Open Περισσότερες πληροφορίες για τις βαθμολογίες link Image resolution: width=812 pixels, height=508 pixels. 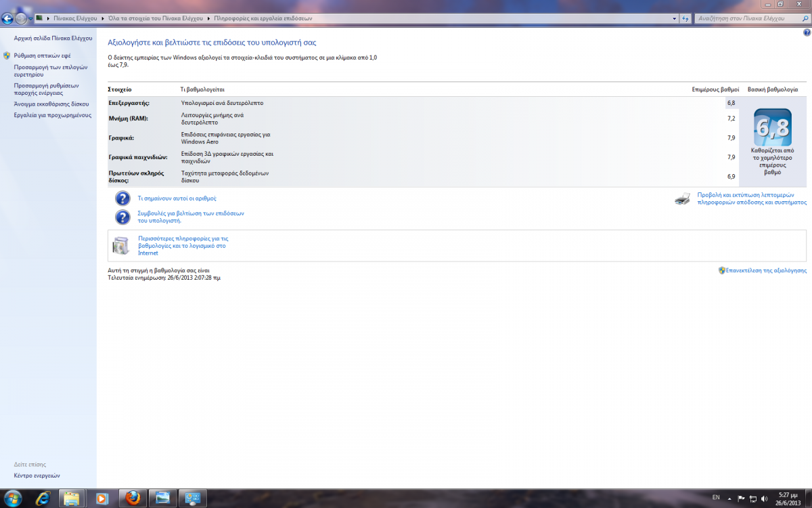(x=183, y=246)
